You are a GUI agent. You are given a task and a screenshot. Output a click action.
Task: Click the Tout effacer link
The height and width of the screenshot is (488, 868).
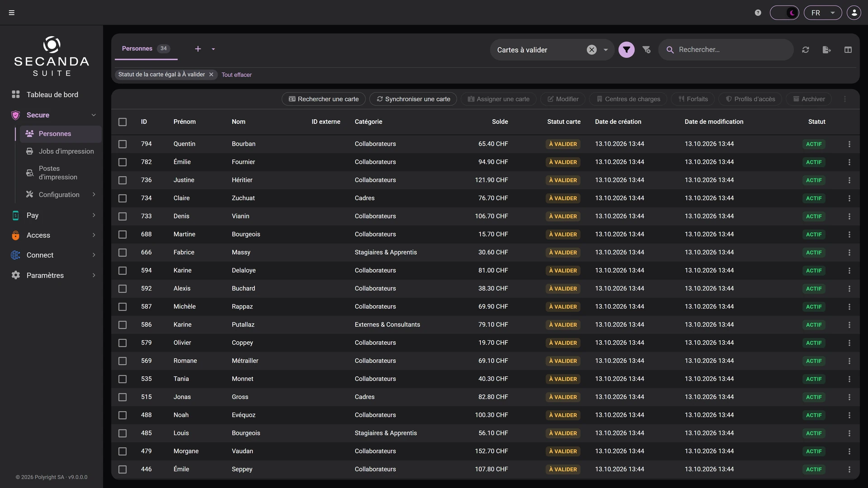click(x=236, y=75)
